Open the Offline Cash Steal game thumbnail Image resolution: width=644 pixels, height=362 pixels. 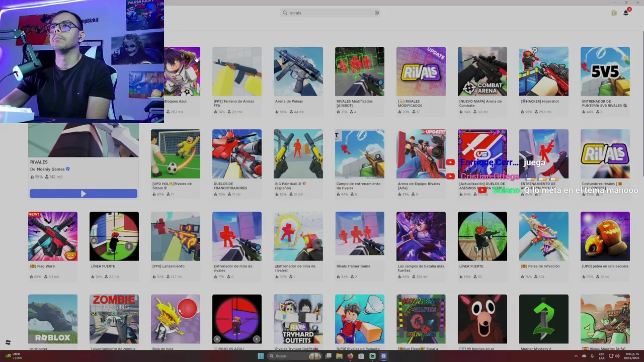[x=421, y=319]
